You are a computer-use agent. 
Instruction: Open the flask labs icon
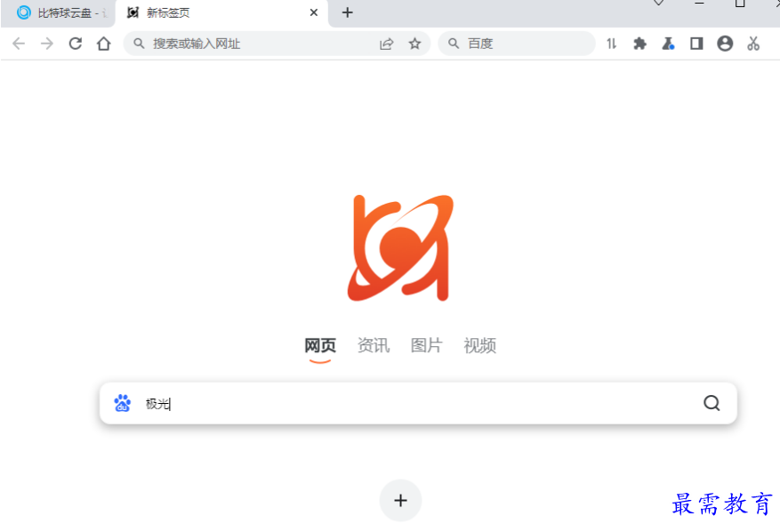(668, 44)
